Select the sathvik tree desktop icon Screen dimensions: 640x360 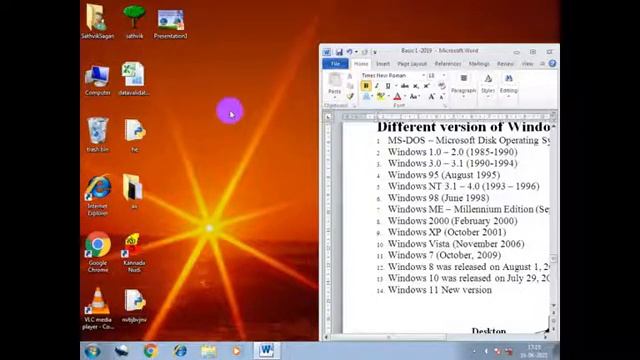134,22
